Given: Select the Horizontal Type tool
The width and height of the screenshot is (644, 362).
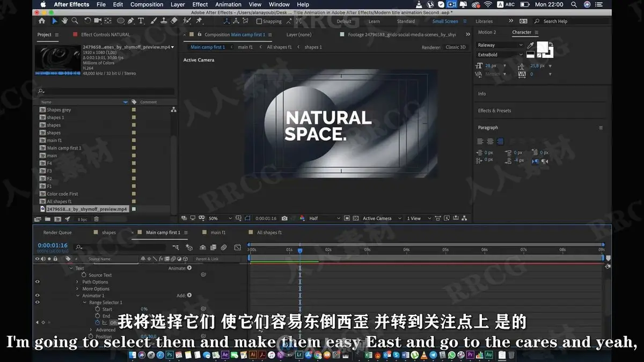Looking at the screenshot, I should tap(141, 21).
